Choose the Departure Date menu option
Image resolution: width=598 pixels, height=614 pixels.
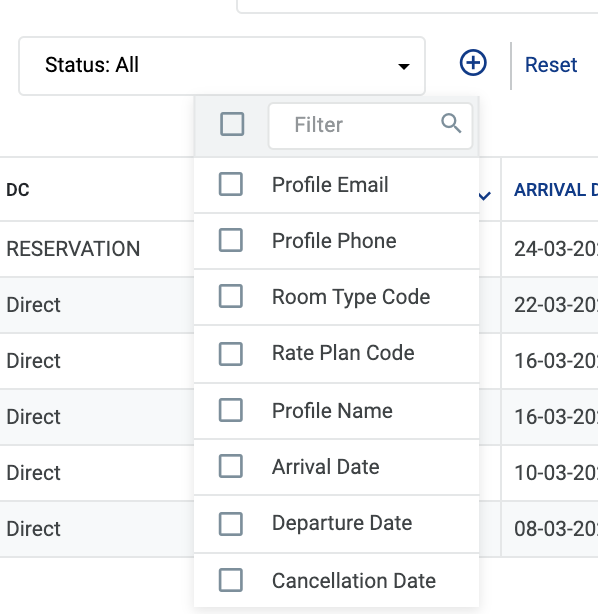click(x=336, y=524)
